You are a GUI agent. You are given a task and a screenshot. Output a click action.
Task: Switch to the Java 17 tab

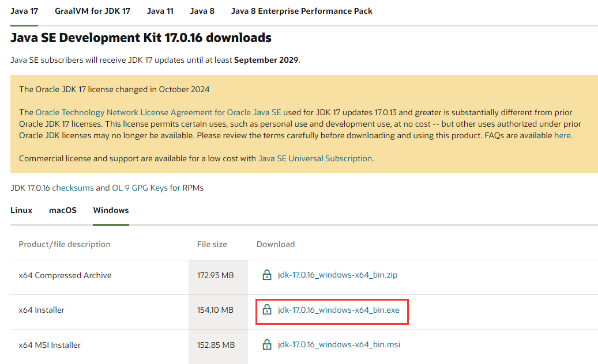tap(24, 11)
